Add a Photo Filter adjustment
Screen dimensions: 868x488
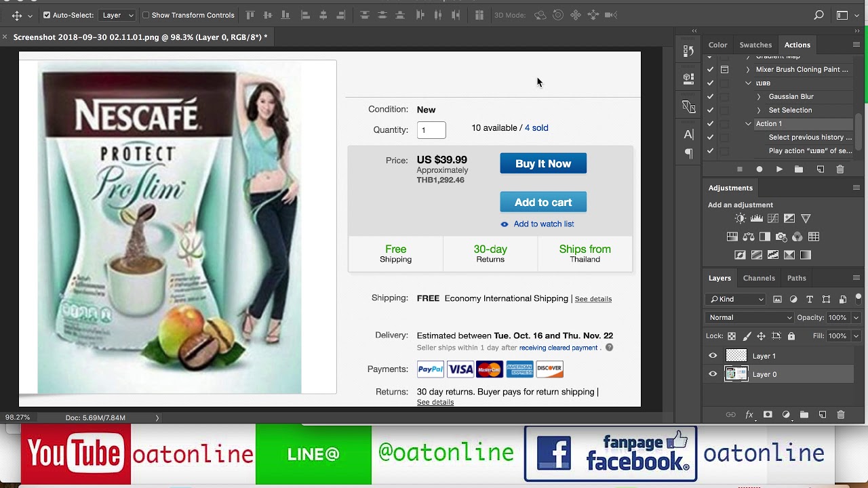point(781,237)
